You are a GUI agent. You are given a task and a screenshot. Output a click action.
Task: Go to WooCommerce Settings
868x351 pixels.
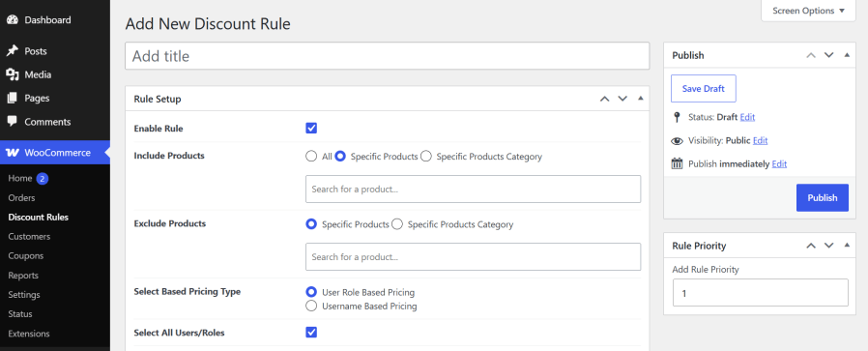point(24,295)
